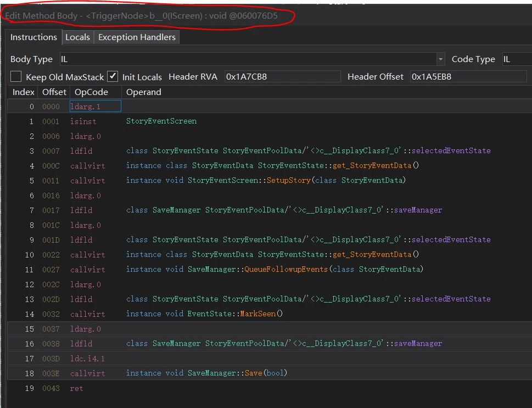Screen dimensions: 532x408
Task: Click the SetupStory operand in row 5
Action: tap(288, 180)
